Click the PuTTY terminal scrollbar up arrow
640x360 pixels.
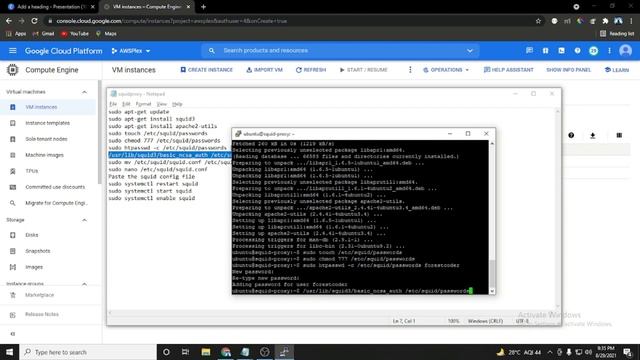click(492, 144)
